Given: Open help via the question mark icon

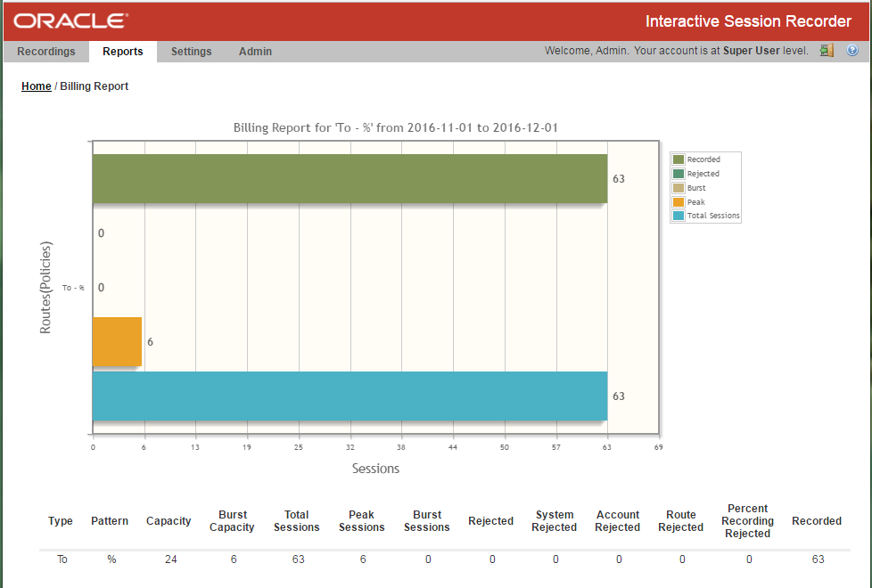Looking at the screenshot, I should tap(852, 51).
